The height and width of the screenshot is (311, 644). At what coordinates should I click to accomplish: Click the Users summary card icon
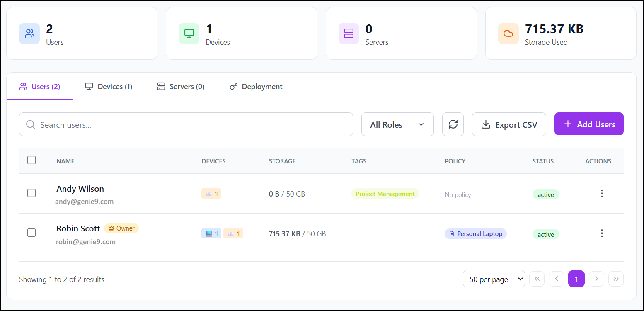(29, 34)
